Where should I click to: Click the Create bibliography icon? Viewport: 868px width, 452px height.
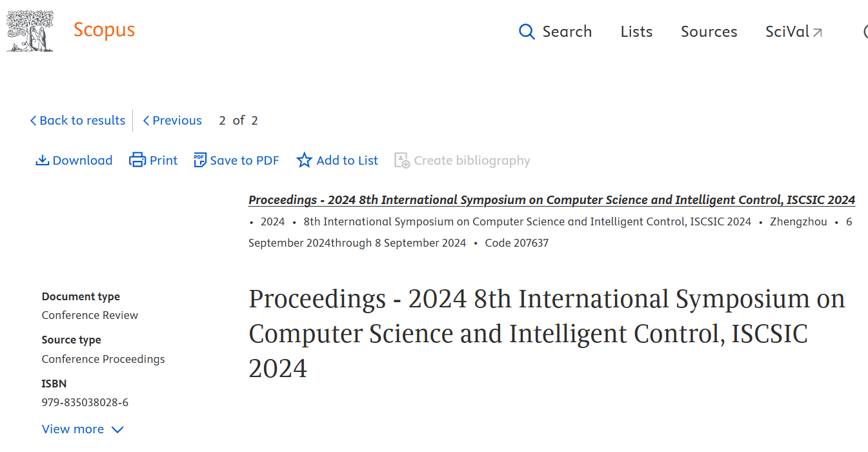pyautogui.click(x=402, y=160)
